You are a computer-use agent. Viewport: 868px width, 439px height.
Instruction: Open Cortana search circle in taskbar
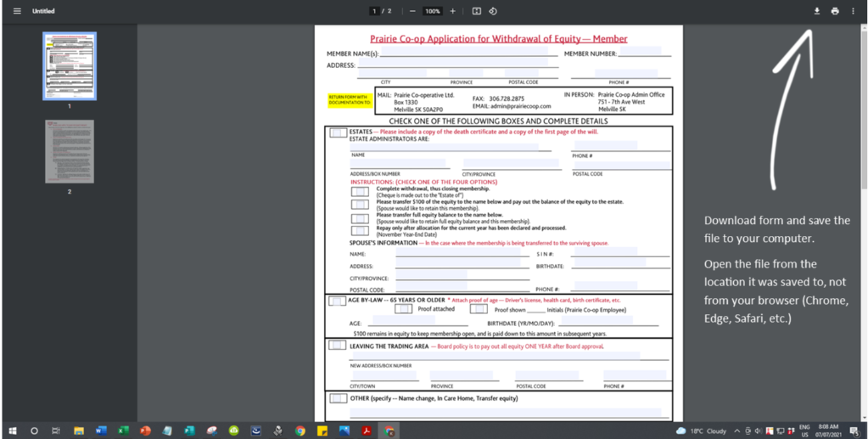pos(34,431)
